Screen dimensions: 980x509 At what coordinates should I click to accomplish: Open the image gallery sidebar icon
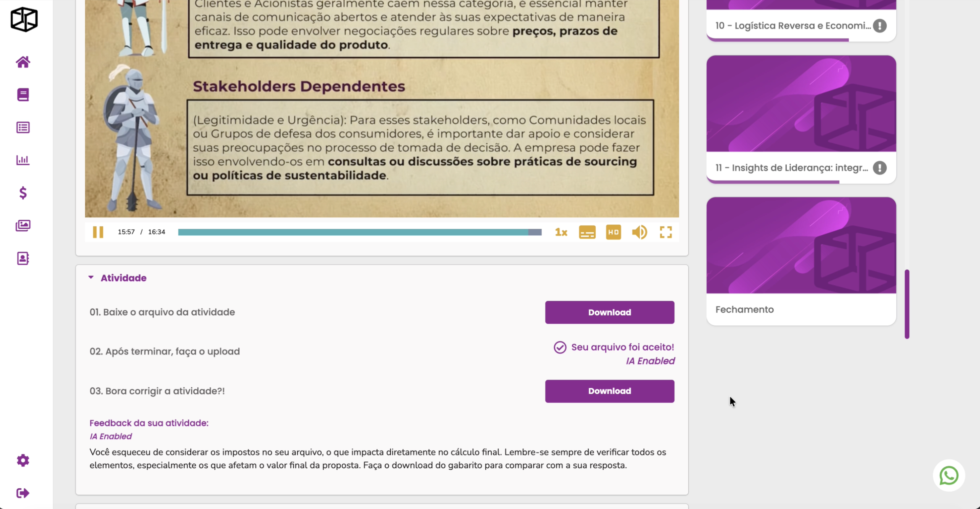click(23, 225)
